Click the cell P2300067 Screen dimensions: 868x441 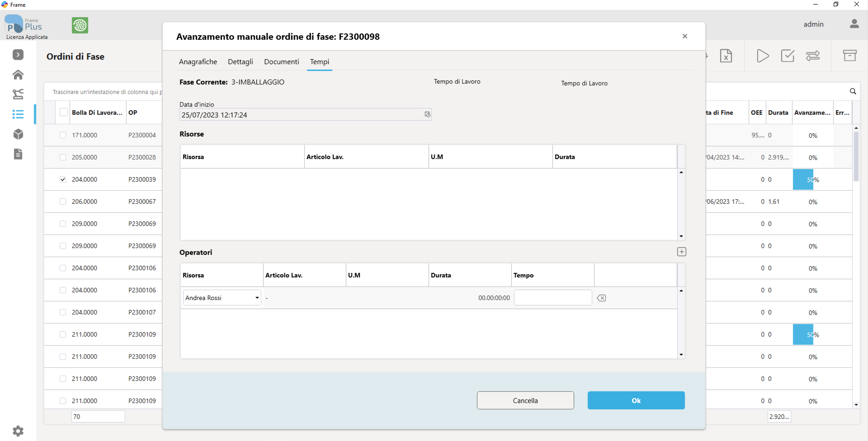[x=142, y=202]
